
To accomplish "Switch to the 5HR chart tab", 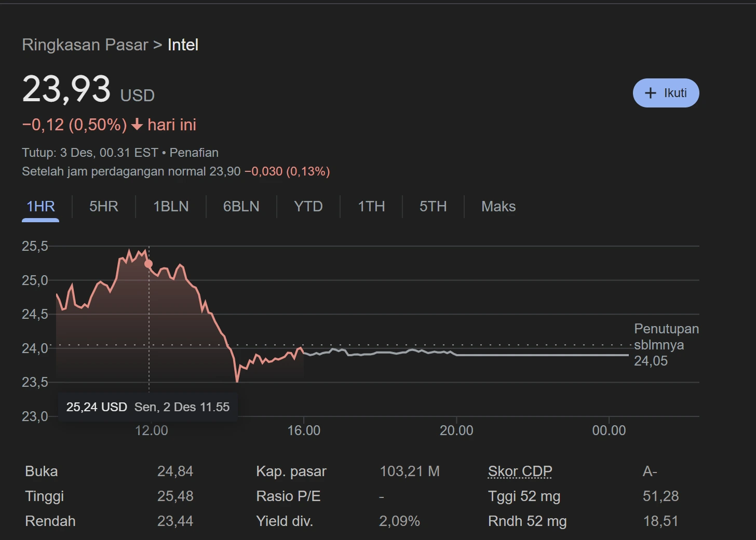I will pyautogui.click(x=104, y=207).
